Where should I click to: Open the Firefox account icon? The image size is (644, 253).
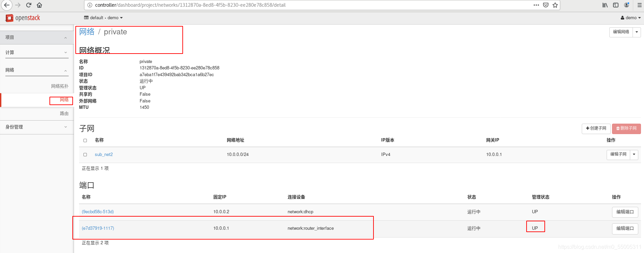627,5
